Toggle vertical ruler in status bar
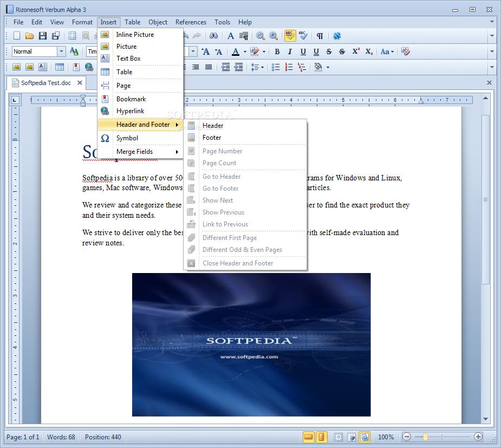This screenshot has width=501, height=448. click(x=321, y=437)
